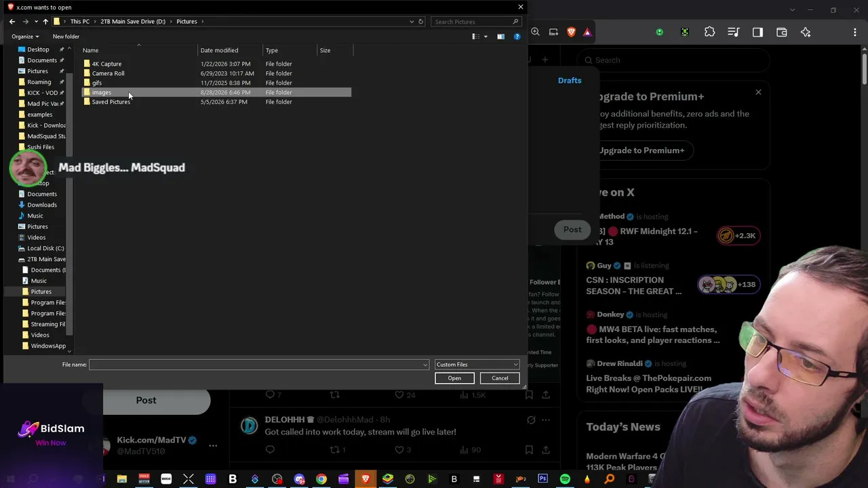Image resolution: width=868 pixels, height=488 pixels.
Task: Open Photoshop from the taskbar
Action: tap(542, 479)
